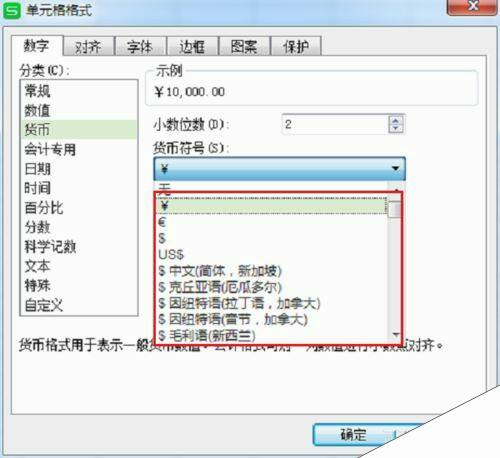Screen dimensions: 500x458
Task: Switch to the 字体 tab
Action: (140, 46)
